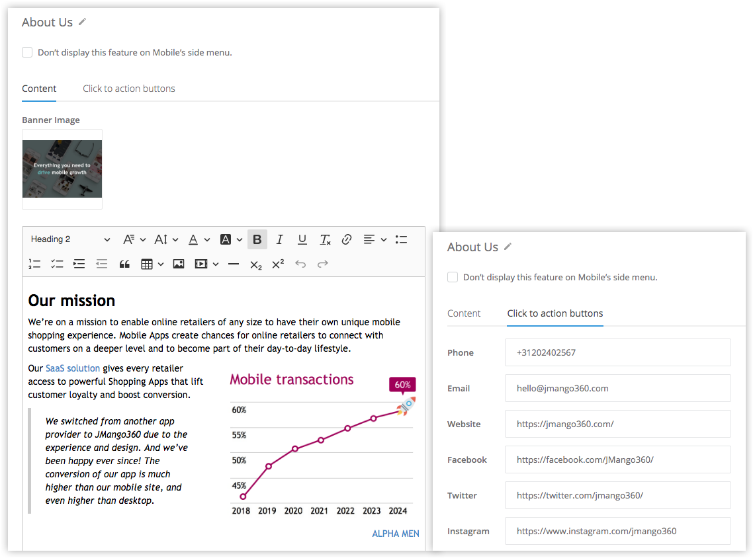The height and width of the screenshot is (560, 755).
Task: Toggle bold formatting in the editor
Action: point(257,239)
